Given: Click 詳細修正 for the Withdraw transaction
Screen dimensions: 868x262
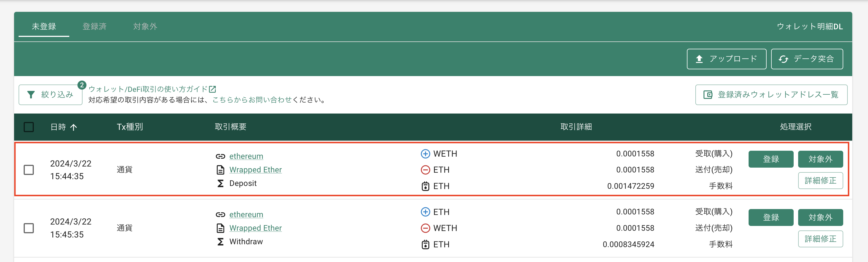Looking at the screenshot, I should tap(820, 239).
